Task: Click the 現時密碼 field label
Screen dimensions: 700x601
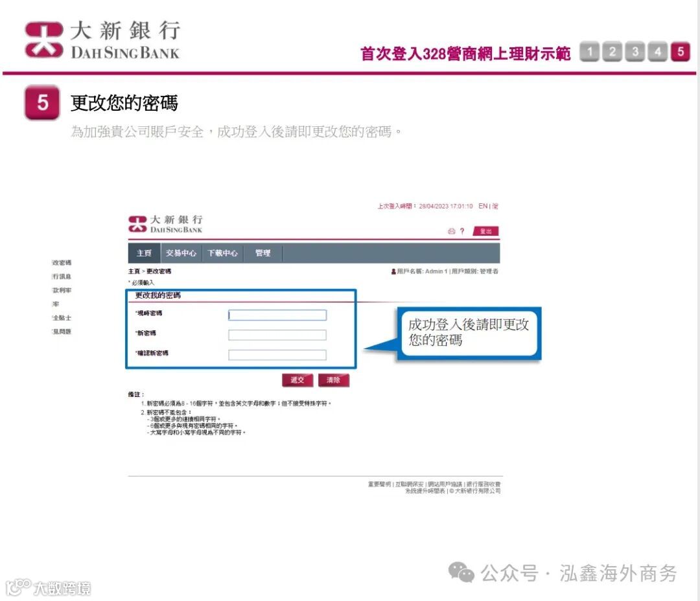Action: (x=148, y=313)
